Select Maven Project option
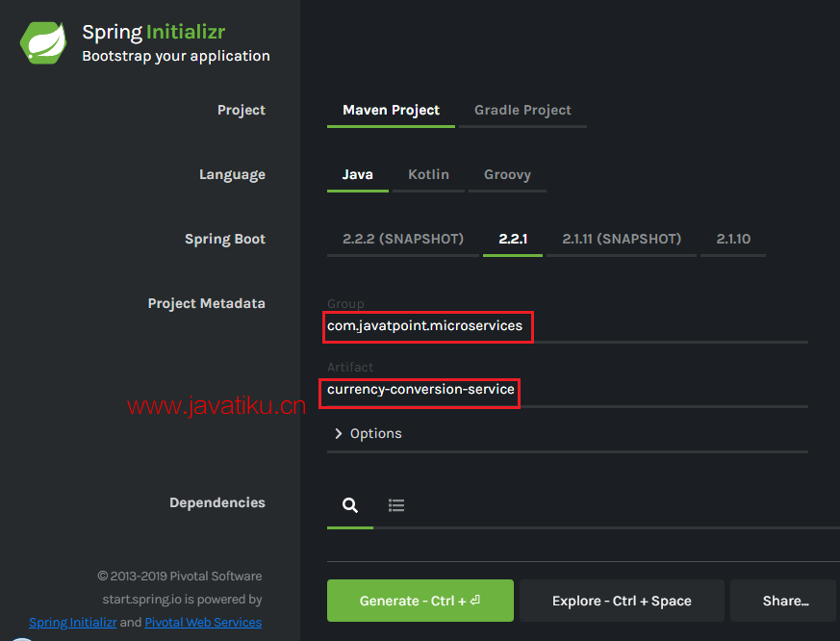Image resolution: width=840 pixels, height=641 pixels. (x=391, y=110)
